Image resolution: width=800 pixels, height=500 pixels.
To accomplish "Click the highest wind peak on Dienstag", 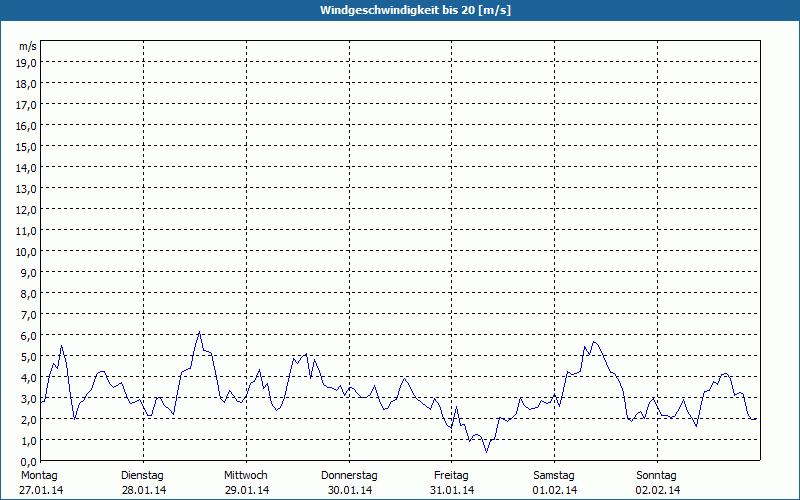I will (199, 332).
